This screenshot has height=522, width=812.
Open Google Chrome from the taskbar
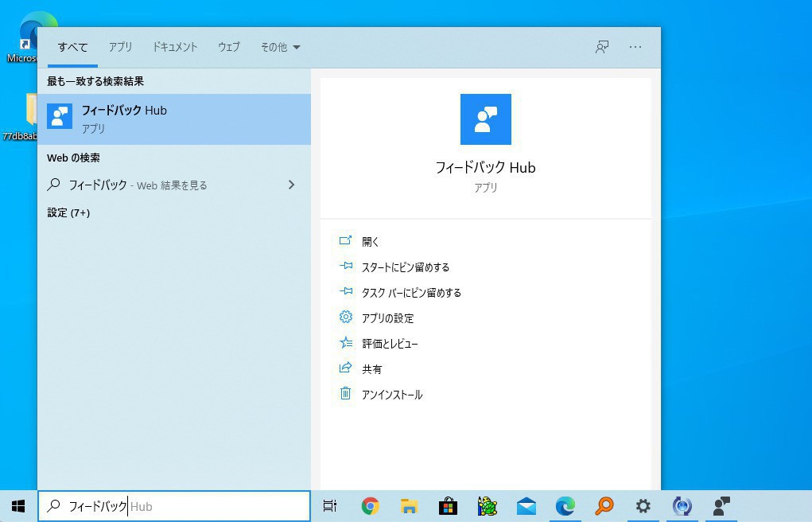click(370, 506)
